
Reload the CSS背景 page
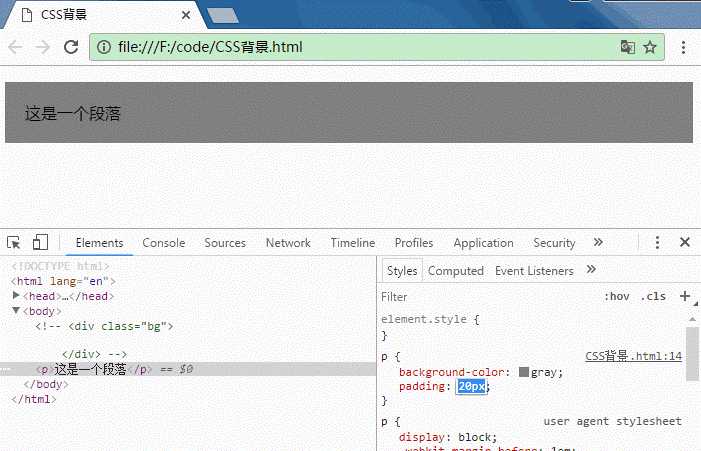click(71, 47)
